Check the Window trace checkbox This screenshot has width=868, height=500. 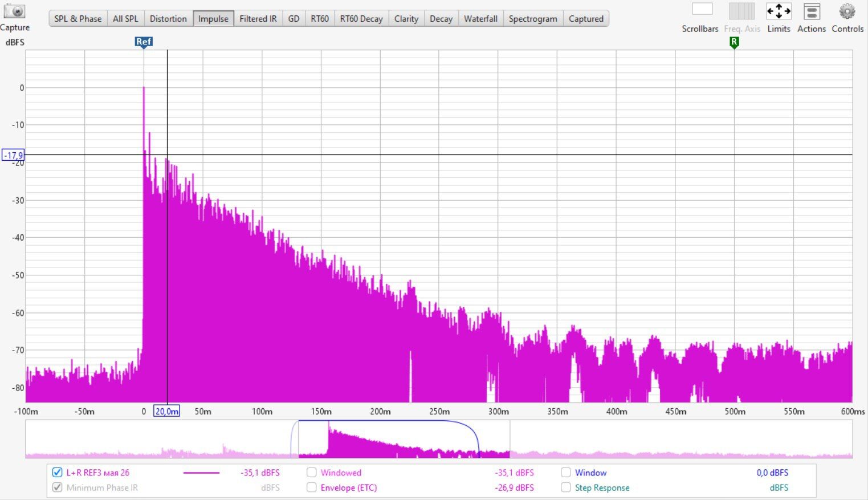coord(566,472)
